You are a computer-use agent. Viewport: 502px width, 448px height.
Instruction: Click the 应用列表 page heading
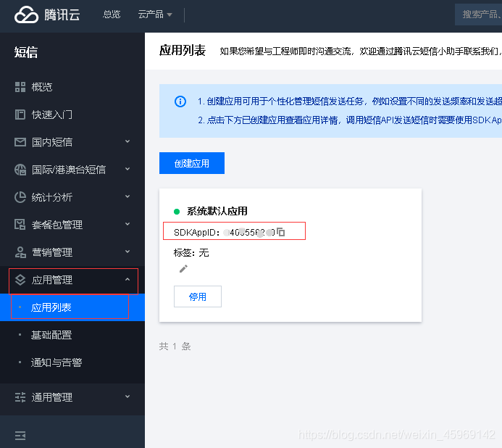183,50
